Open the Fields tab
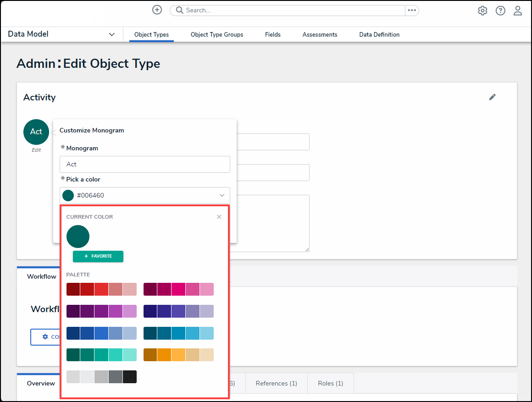Viewport: 532px width, 402px height. tap(273, 34)
